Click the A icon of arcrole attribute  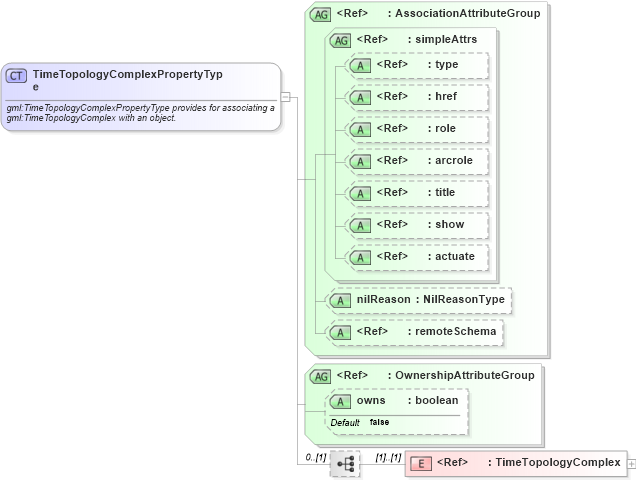click(360, 162)
